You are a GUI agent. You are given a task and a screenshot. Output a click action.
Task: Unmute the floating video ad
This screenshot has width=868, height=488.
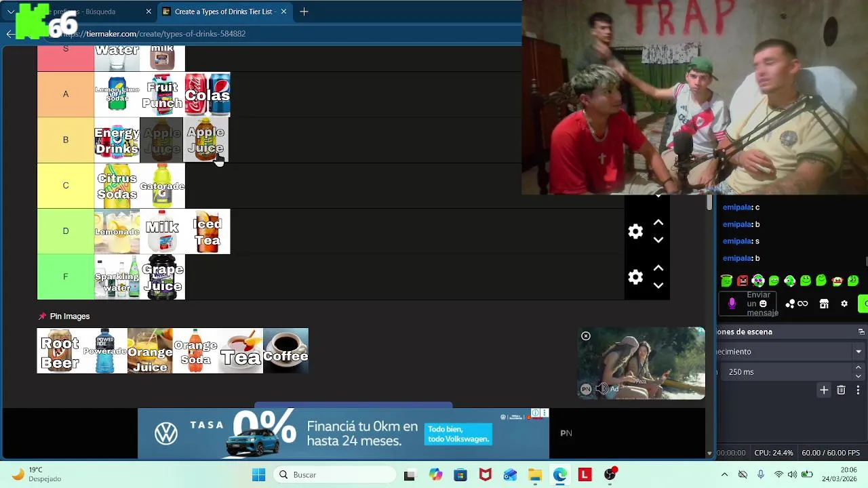pyautogui.click(x=601, y=389)
